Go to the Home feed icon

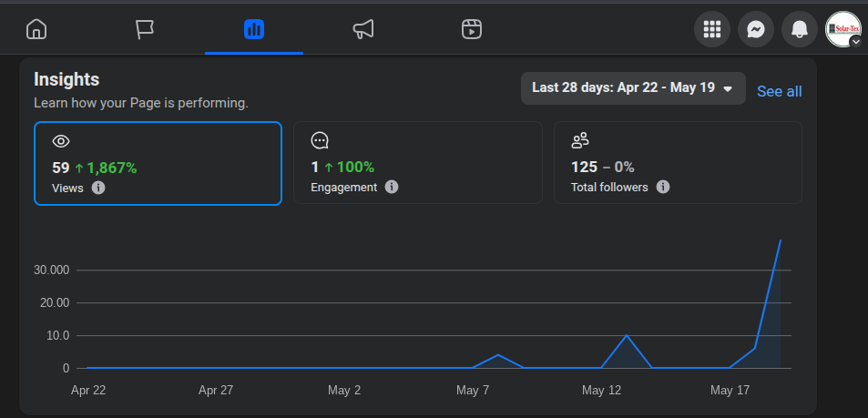point(36,29)
